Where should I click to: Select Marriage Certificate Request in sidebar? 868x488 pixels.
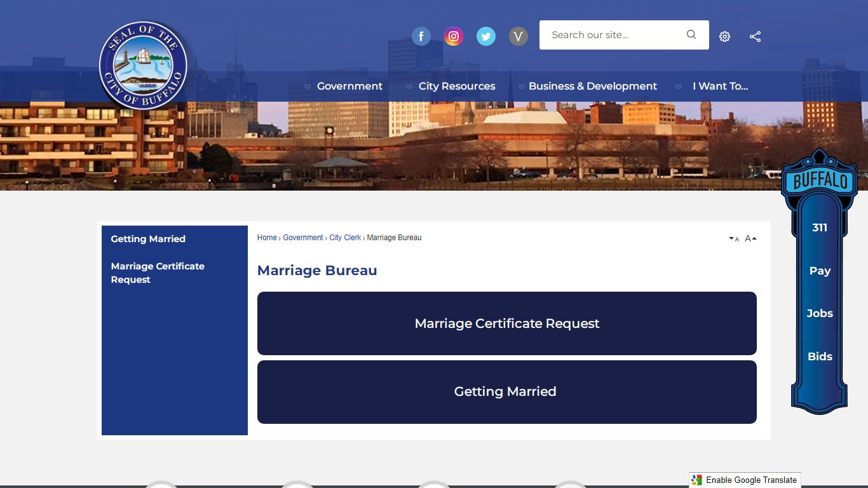158,273
